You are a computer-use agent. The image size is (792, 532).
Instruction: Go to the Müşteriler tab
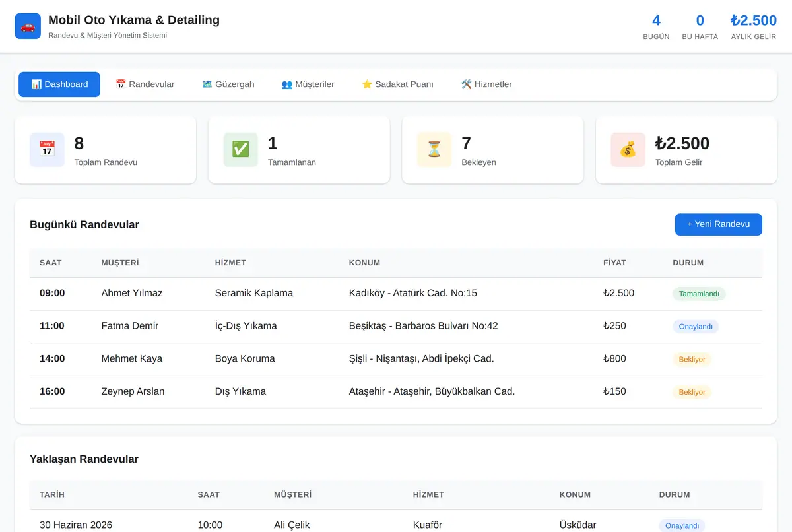[x=308, y=84]
